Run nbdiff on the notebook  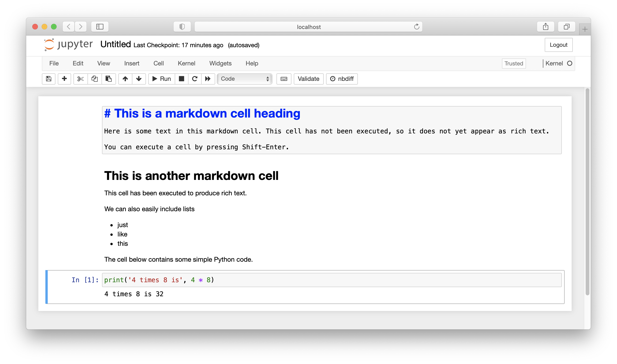(x=341, y=79)
